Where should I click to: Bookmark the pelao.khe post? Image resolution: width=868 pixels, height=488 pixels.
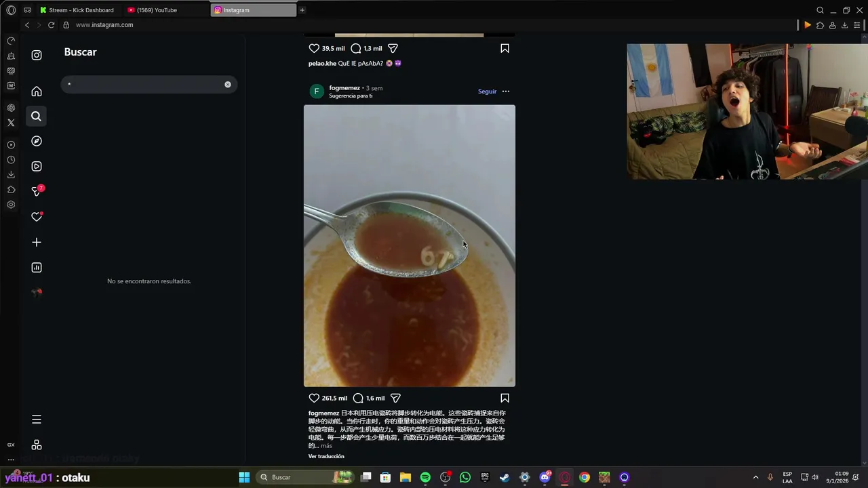click(505, 48)
